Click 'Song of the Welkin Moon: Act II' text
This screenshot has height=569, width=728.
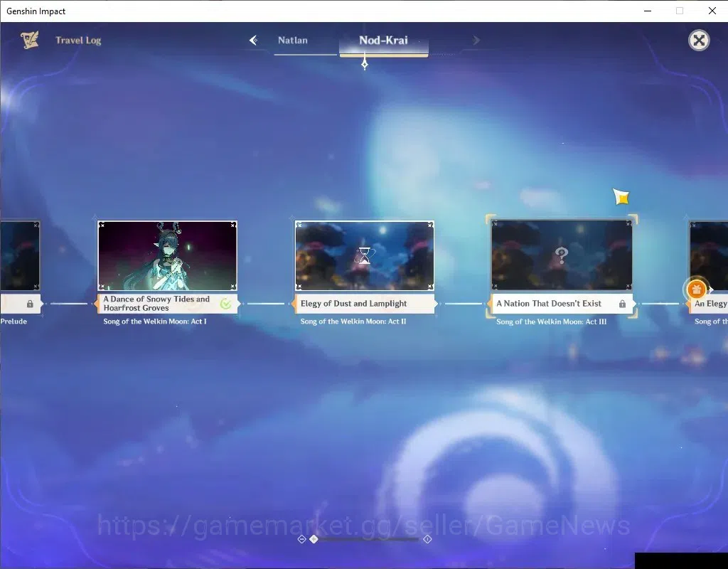(x=353, y=321)
